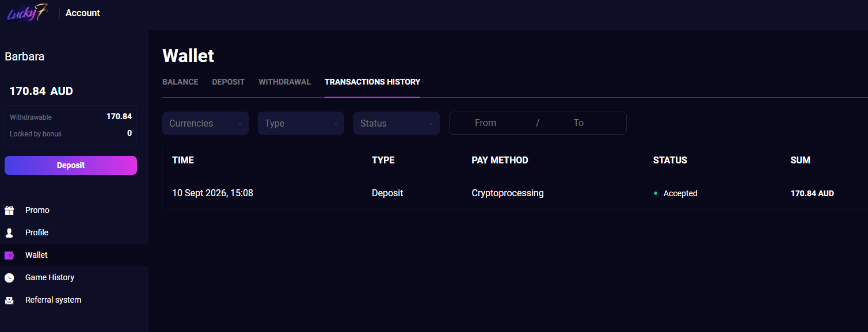This screenshot has height=332, width=868.
Task: Click the Deposit type cell in table
Action: [387, 193]
